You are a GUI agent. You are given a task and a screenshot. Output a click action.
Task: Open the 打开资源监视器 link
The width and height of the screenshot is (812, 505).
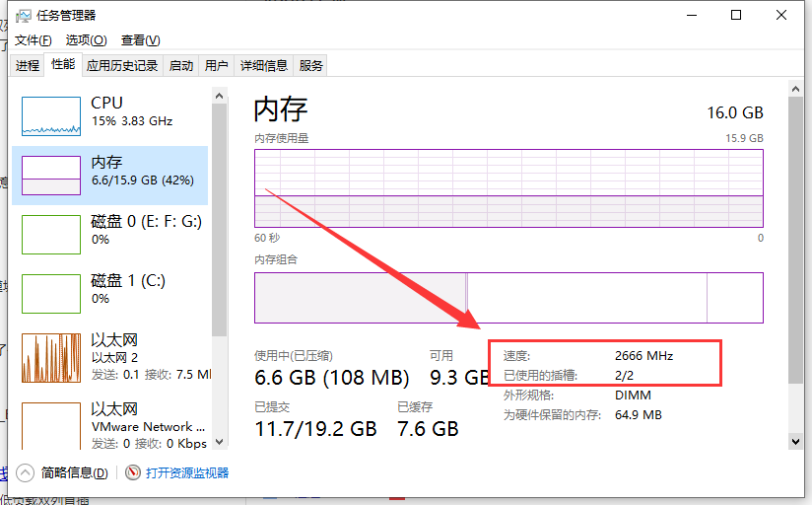pyautogui.click(x=187, y=473)
